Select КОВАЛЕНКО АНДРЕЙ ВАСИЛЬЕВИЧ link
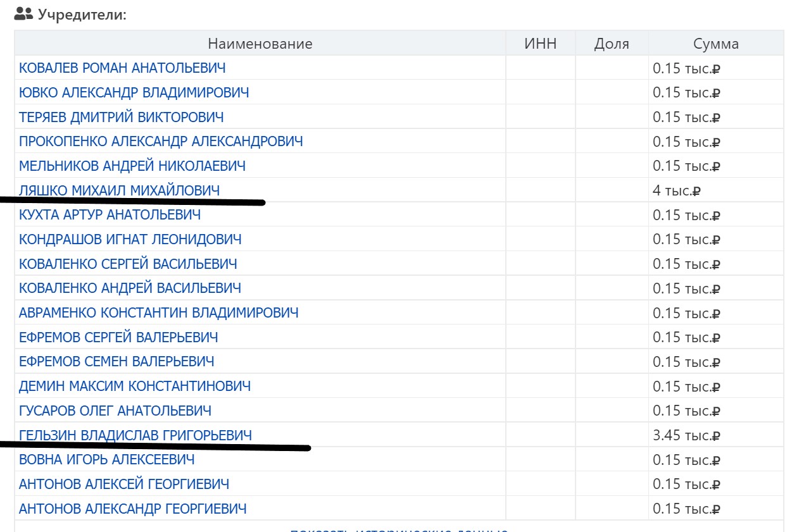Image resolution: width=799 pixels, height=532 pixels. 130,288
